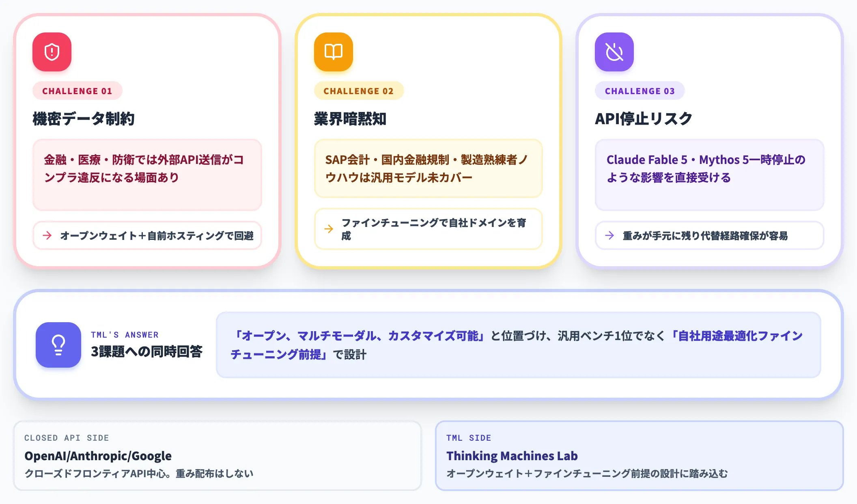857x504 pixels.
Task: Select the CHALLENGE 03 badge
Action: (640, 91)
